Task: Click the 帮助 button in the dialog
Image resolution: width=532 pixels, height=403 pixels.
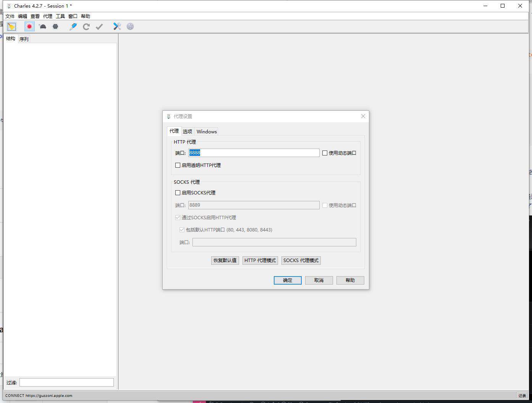Action: coord(350,280)
